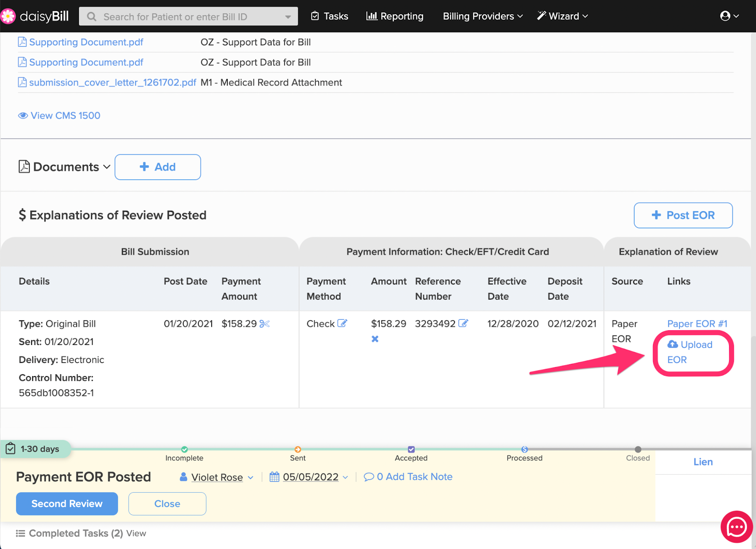Open the Wizard dropdown menu
This screenshot has height=549, width=756.
click(563, 16)
